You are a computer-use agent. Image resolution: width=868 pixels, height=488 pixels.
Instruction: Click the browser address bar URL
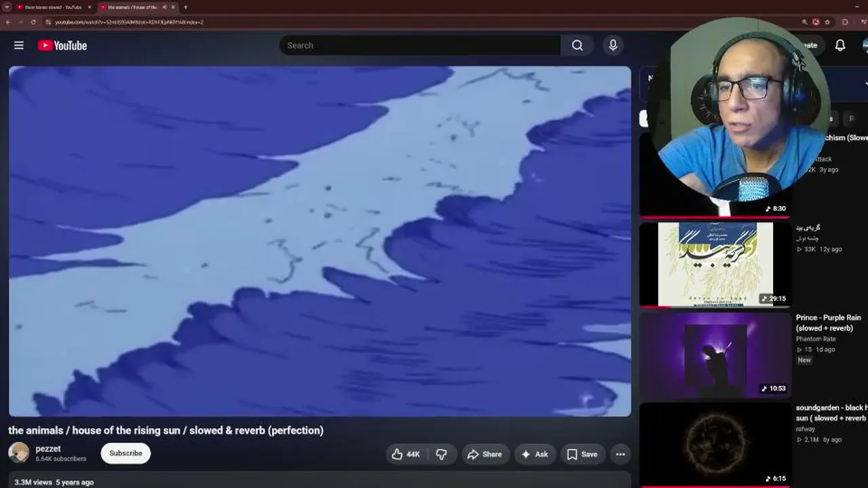click(129, 22)
